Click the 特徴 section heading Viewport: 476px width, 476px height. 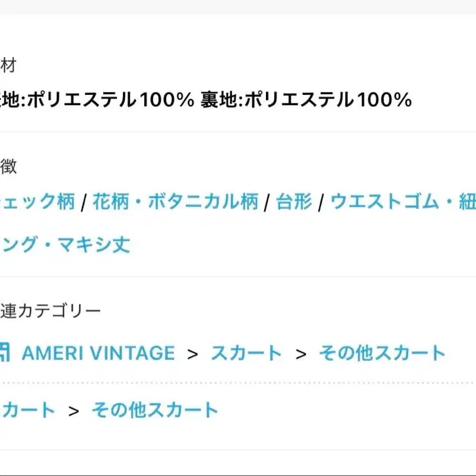coord(8,167)
